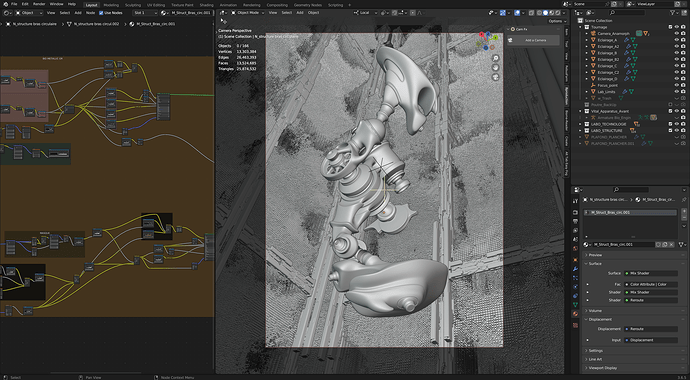The width and height of the screenshot is (690, 380).
Task: Open the Object Data mesh tab icon
Action: (576, 305)
